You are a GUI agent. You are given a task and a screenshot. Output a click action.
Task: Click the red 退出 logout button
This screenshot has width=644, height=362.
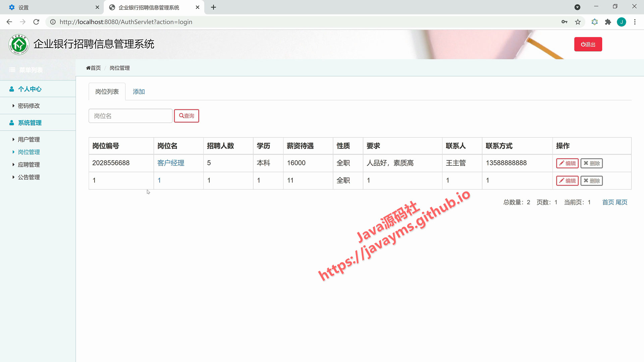tap(588, 44)
